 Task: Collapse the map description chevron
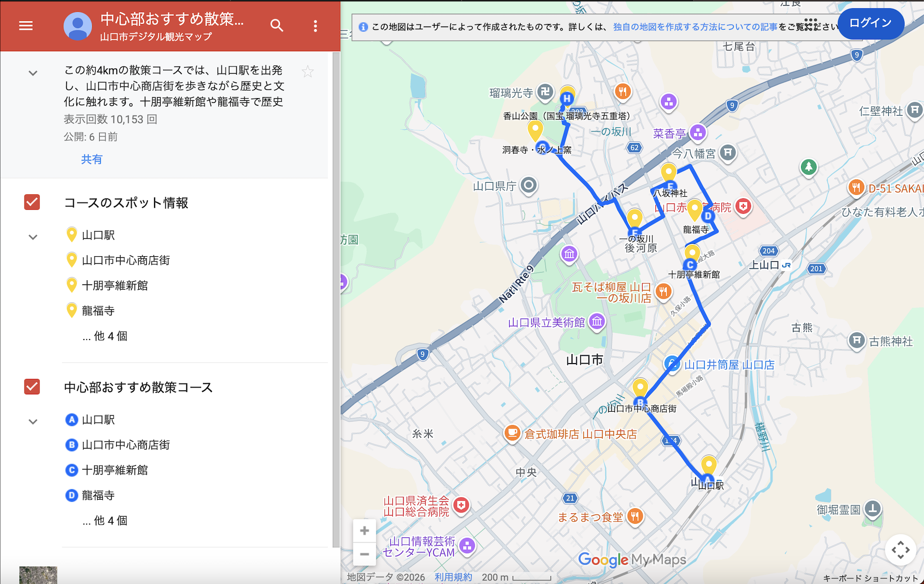point(33,73)
